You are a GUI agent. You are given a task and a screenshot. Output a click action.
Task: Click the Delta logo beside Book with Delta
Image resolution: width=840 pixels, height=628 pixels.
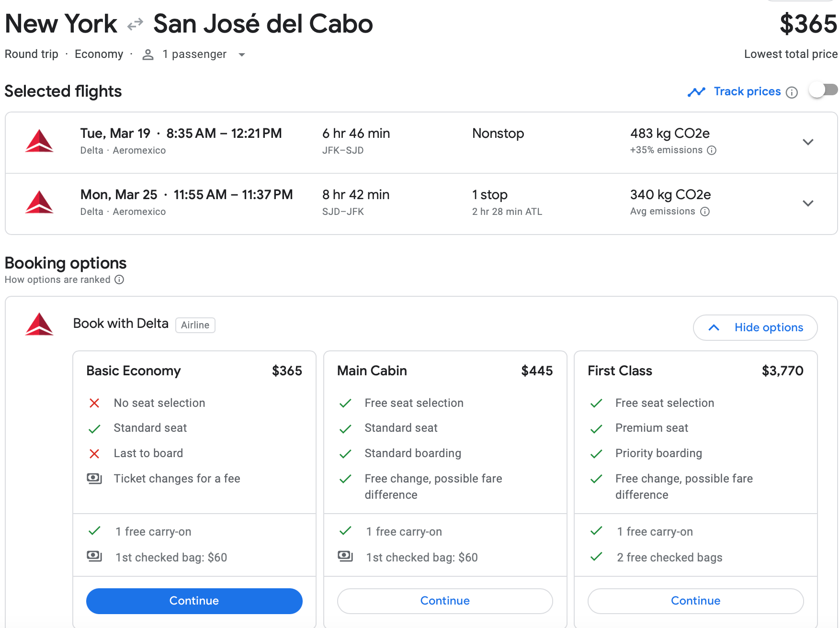39,325
